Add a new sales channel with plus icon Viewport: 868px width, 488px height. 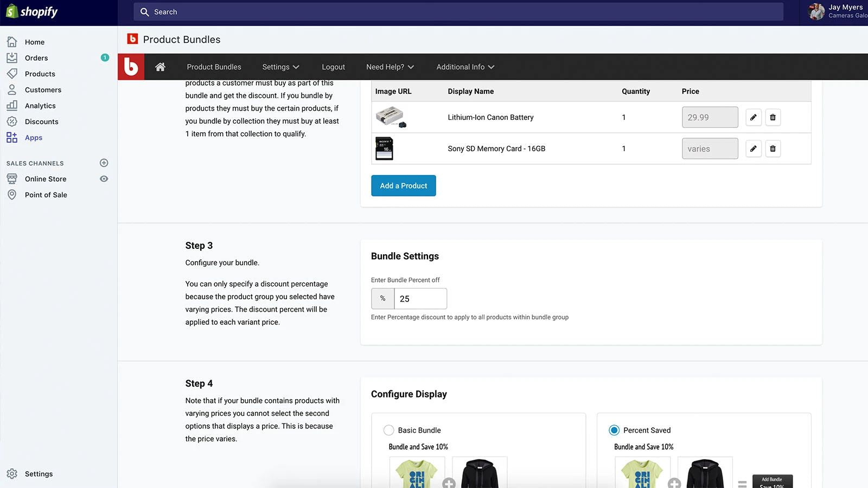coord(104,163)
